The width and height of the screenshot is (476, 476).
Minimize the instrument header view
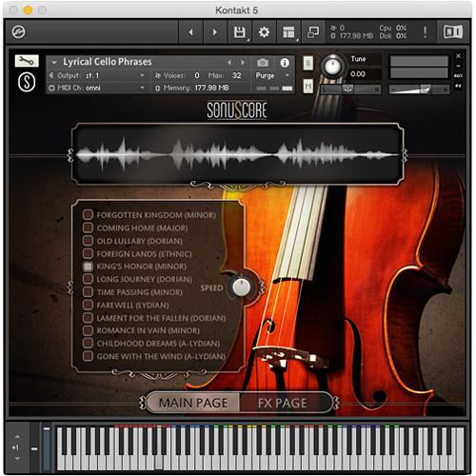coord(458,66)
